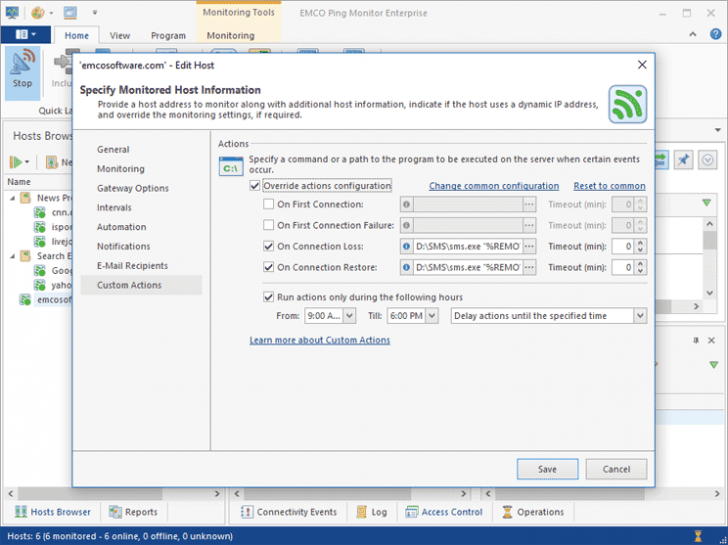This screenshot has height=545, width=728.
Task: Click the browse ellipsis for On Connection Loss
Action: (529, 246)
